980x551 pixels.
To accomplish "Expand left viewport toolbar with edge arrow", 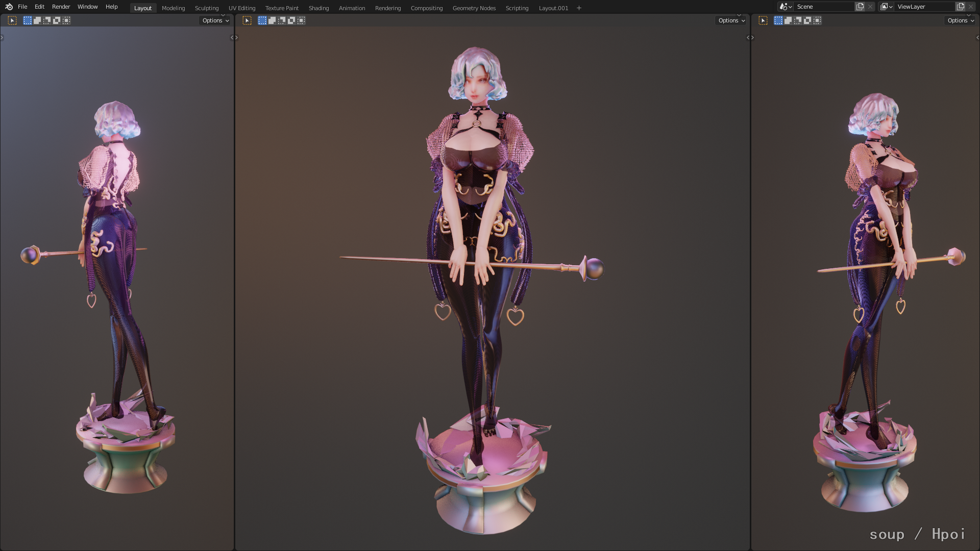I will (x=2, y=37).
